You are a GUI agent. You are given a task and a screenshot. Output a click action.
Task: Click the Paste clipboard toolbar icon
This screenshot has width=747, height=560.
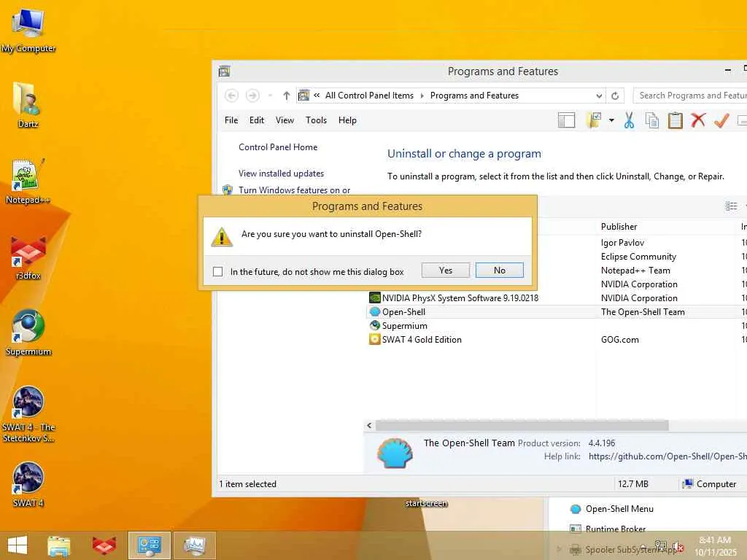[675, 120]
